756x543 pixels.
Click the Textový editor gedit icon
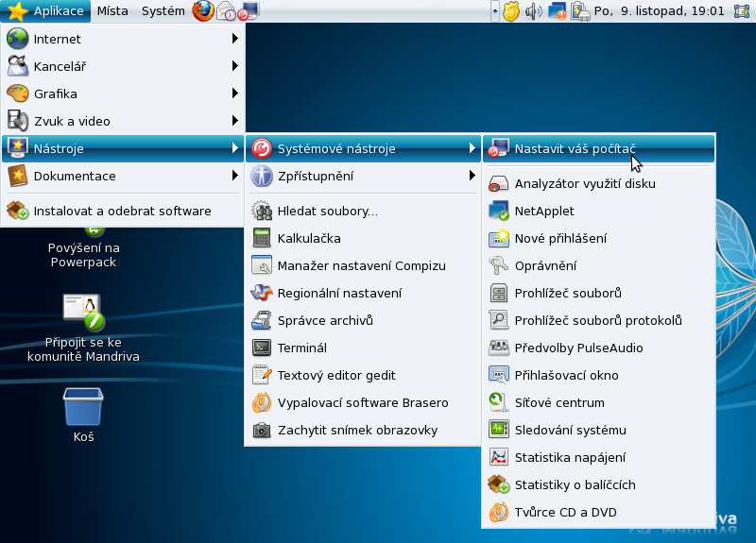tap(262, 375)
